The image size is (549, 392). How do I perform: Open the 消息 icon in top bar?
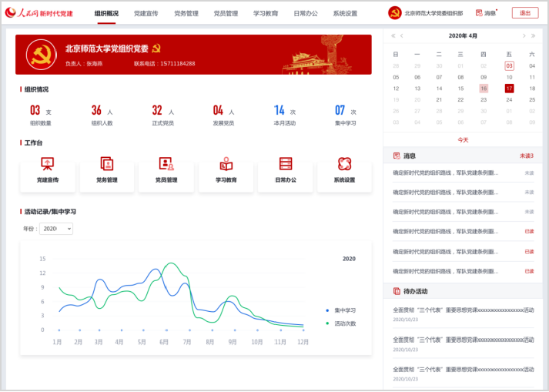pyautogui.click(x=479, y=13)
